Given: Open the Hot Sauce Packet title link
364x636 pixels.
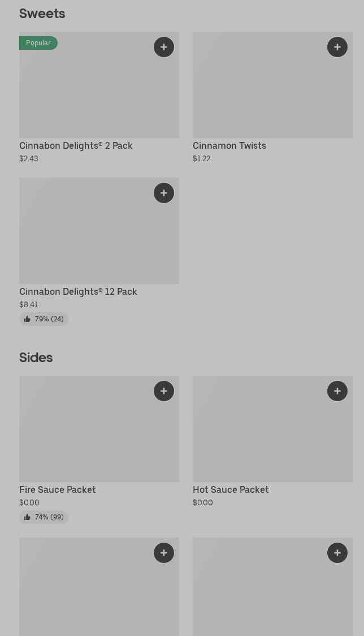Looking at the screenshot, I should coord(231,489).
